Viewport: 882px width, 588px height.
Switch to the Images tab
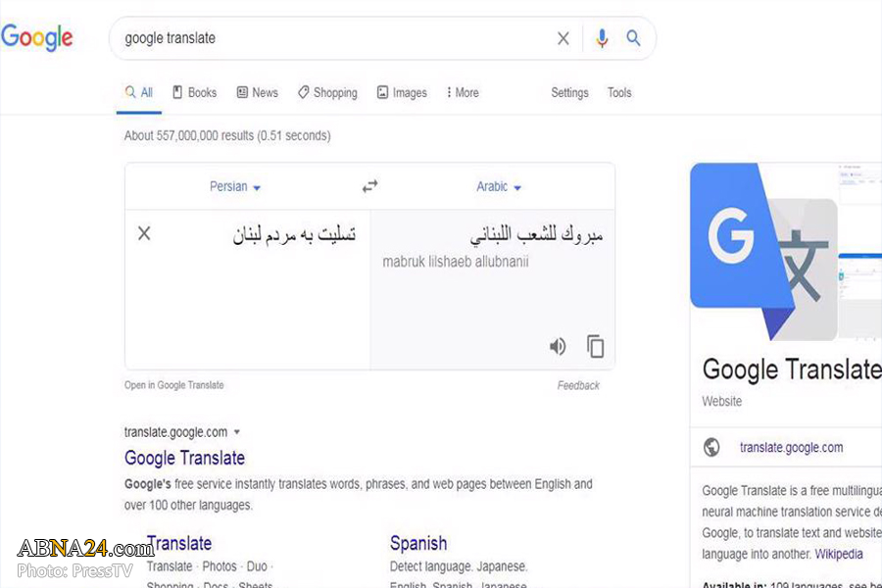point(402,92)
